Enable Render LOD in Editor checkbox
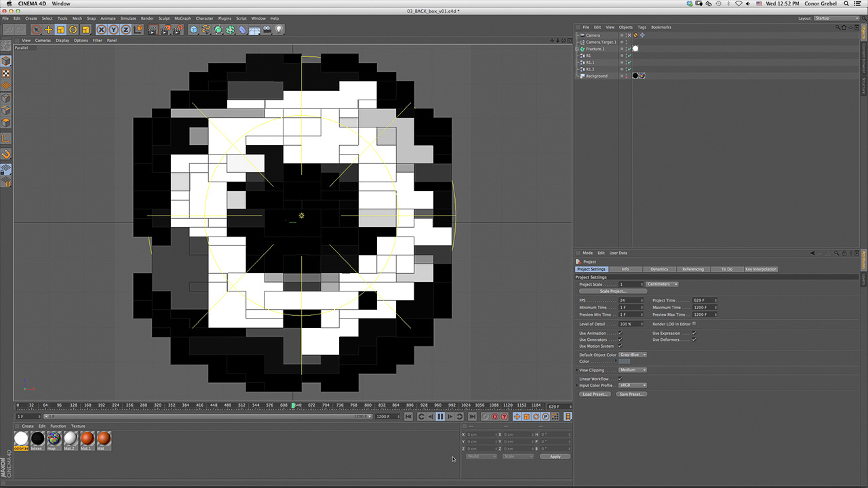Viewport: 868px width, 488px height. click(694, 324)
